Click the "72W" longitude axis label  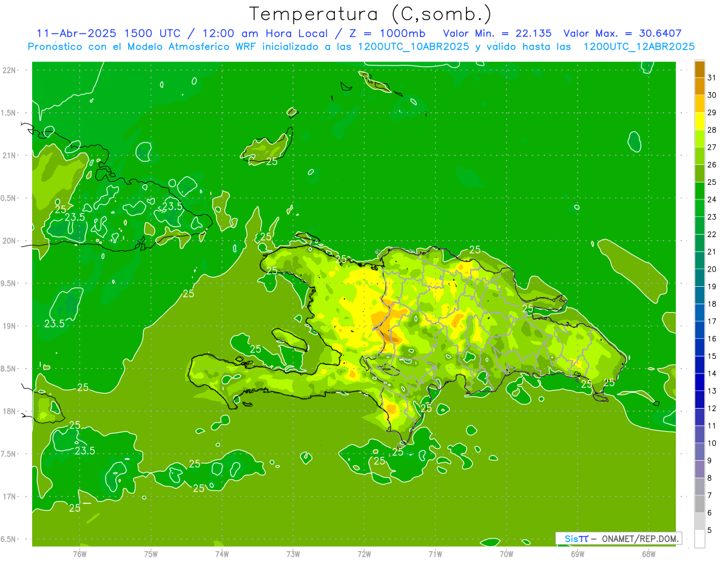(x=364, y=554)
